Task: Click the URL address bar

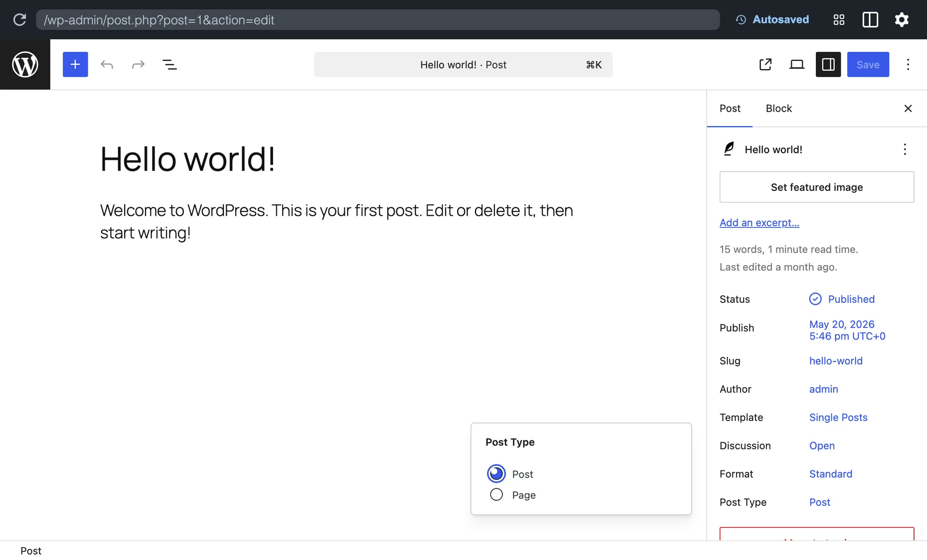Action: pos(378,19)
